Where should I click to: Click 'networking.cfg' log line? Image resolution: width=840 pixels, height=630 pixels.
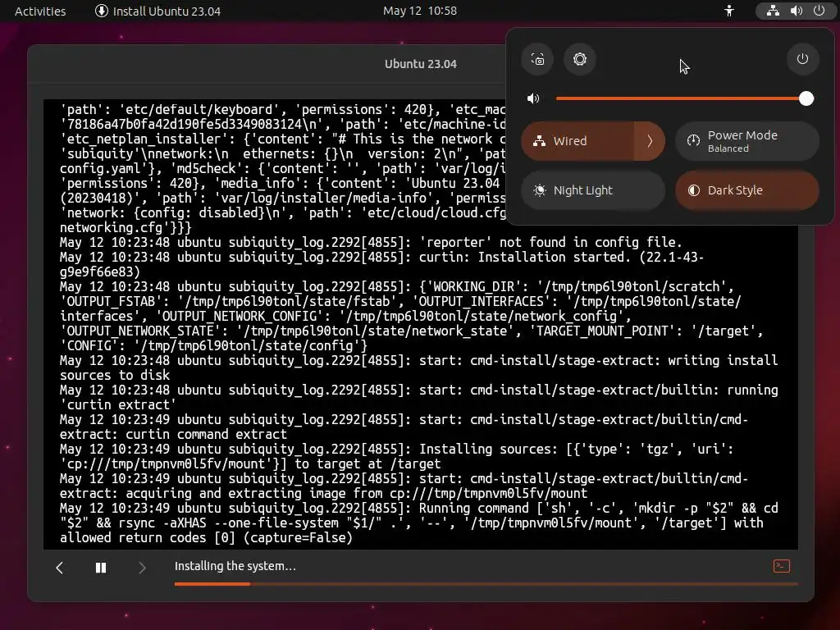(126, 227)
